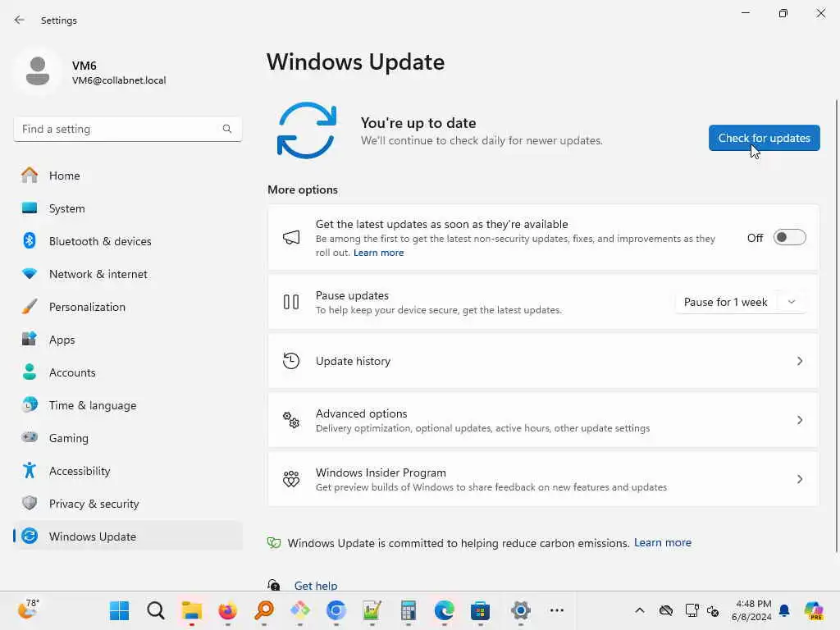Click the Get help link

point(316,586)
